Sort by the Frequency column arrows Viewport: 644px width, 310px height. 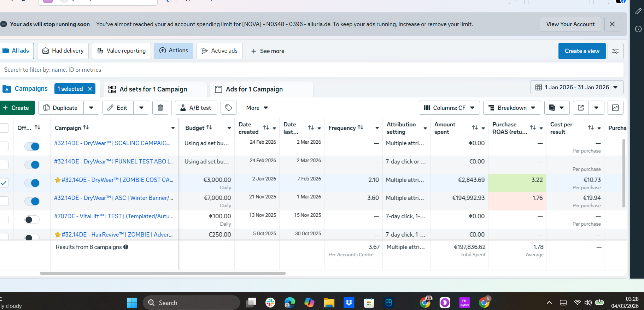pyautogui.click(x=361, y=127)
